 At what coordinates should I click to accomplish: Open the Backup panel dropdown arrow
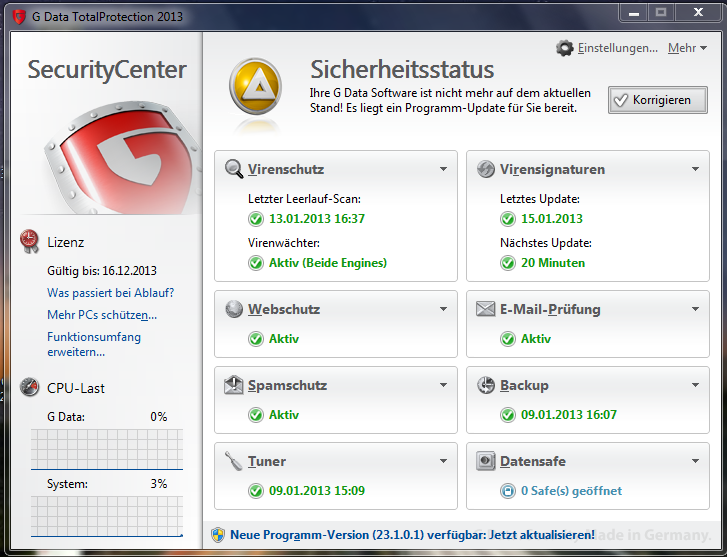point(695,386)
